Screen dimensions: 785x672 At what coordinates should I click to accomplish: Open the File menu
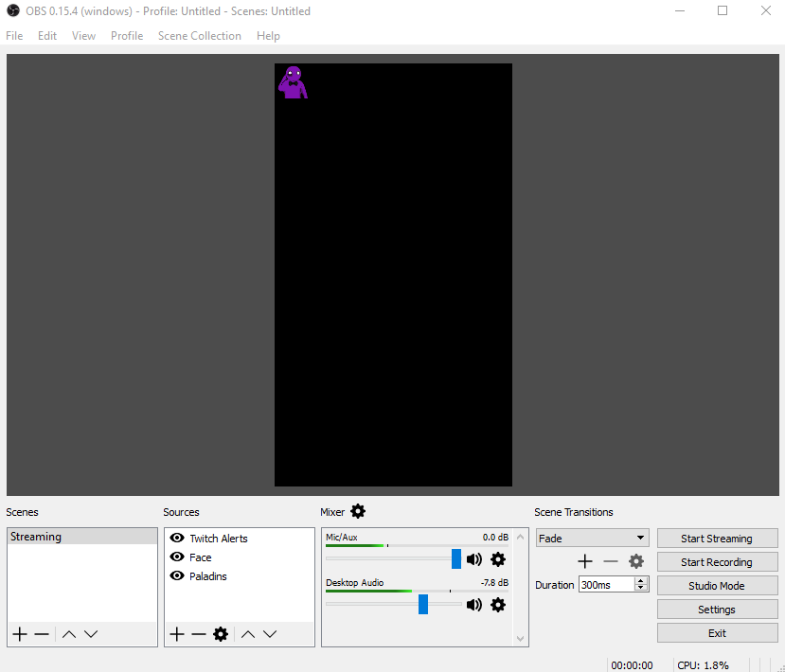click(x=14, y=36)
